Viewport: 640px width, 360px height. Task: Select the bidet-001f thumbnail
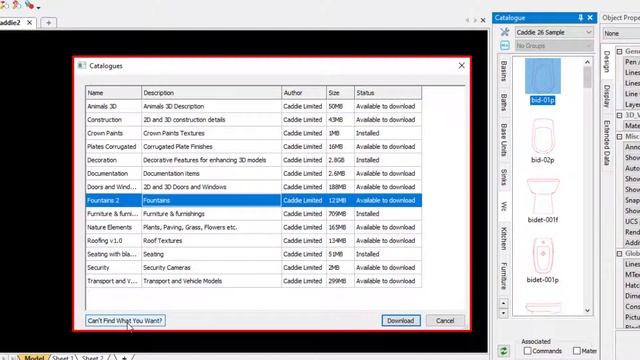coord(542,200)
